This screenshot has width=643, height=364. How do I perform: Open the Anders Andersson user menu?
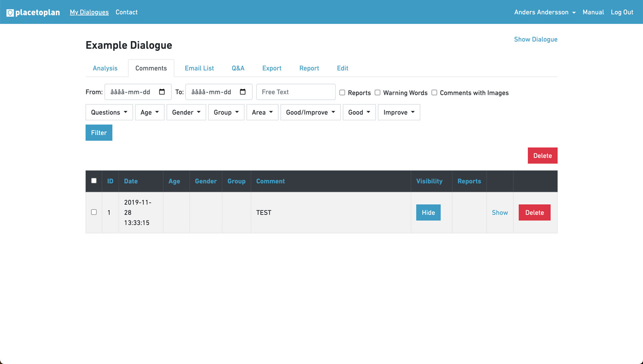[x=544, y=12]
